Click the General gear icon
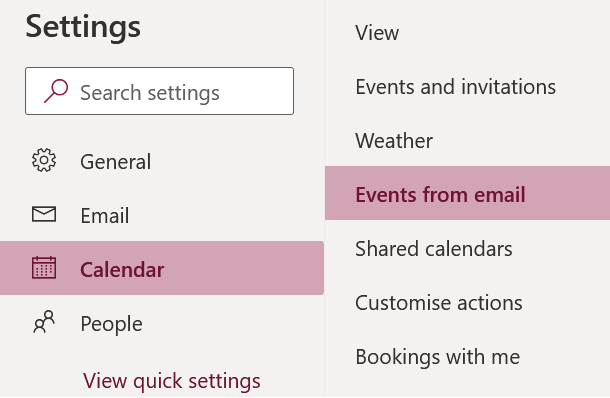The height and width of the screenshot is (398, 610). [x=44, y=160]
